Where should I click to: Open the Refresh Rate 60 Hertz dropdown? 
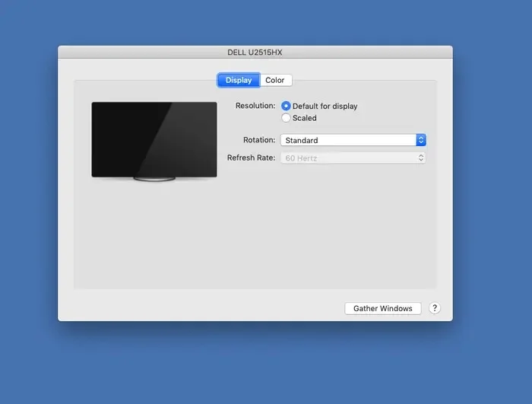point(348,158)
